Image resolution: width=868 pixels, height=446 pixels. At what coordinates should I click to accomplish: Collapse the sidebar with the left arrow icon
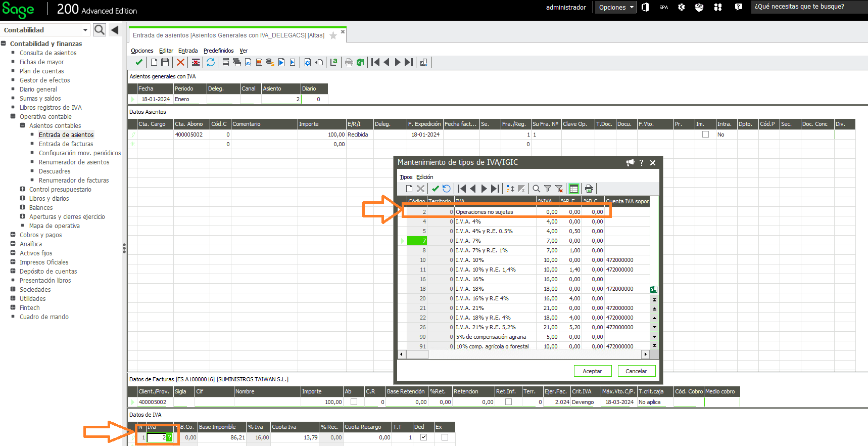pos(115,30)
